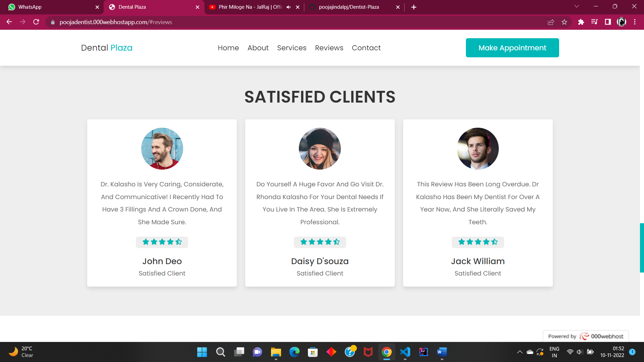This screenshot has width=644, height=362.
Task: Navigate back using the back arrow
Action: point(9,22)
